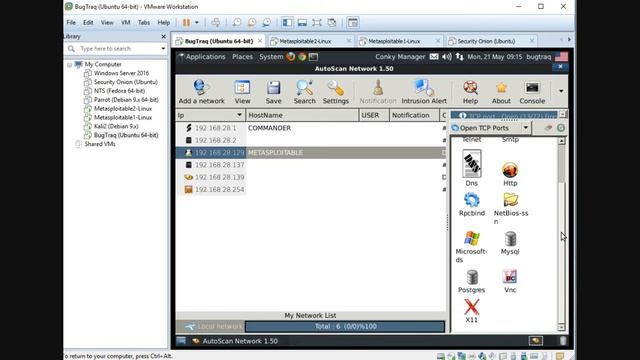Click the Local network button
640x360 pixels.
[211, 327]
